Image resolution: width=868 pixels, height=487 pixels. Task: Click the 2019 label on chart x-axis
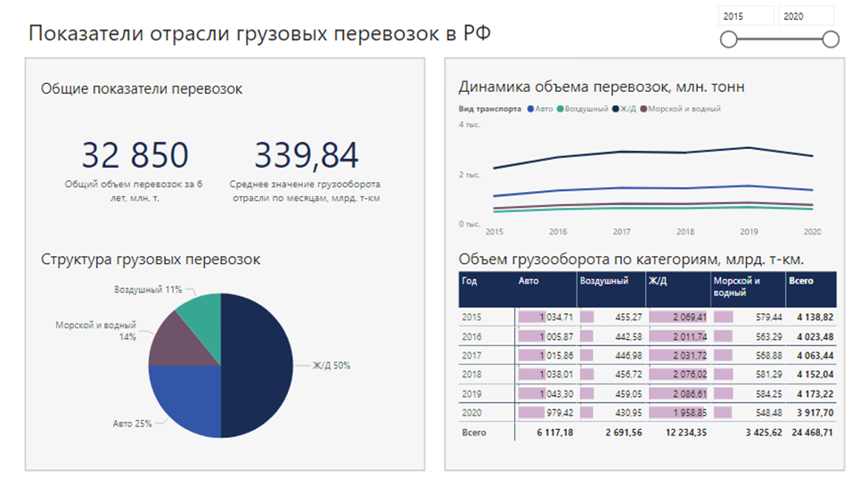pos(749,232)
